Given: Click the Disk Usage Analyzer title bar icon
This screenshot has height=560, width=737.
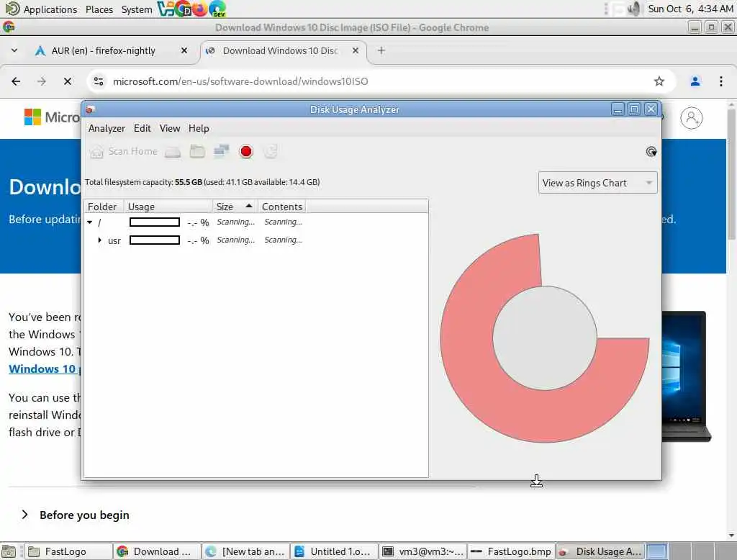Looking at the screenshot, I should [x=90, y=109].
